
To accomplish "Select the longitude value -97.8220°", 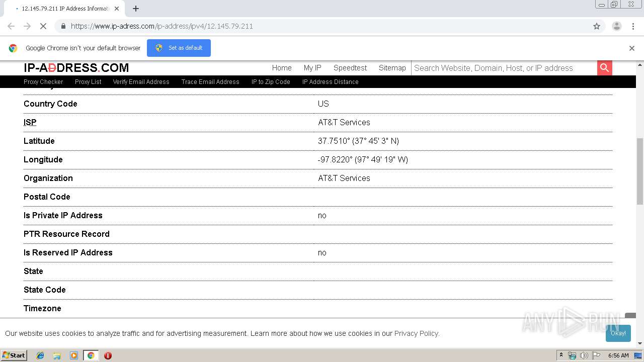I will tap(363, 159).
